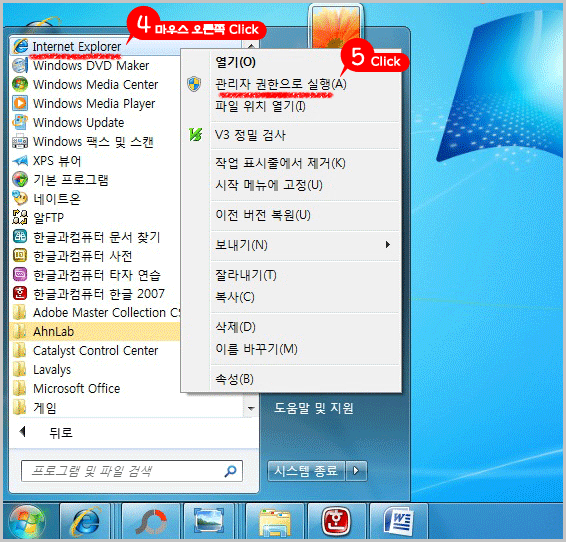Expand the 보내기(N) submenu arrow
Screen dimensions: 566x542
click(x=387, y=245)
